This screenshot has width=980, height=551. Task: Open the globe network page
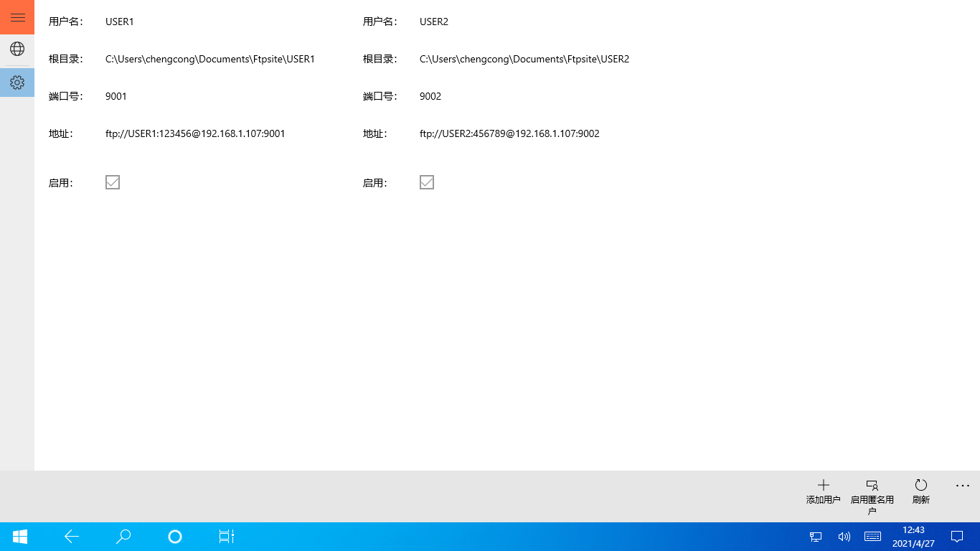[x=17, y=49]
